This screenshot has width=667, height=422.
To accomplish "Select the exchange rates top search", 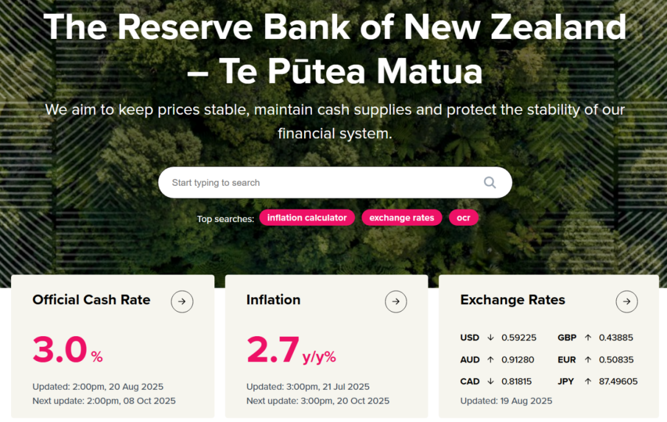I will pyautogui.click(x=402, y=218).
